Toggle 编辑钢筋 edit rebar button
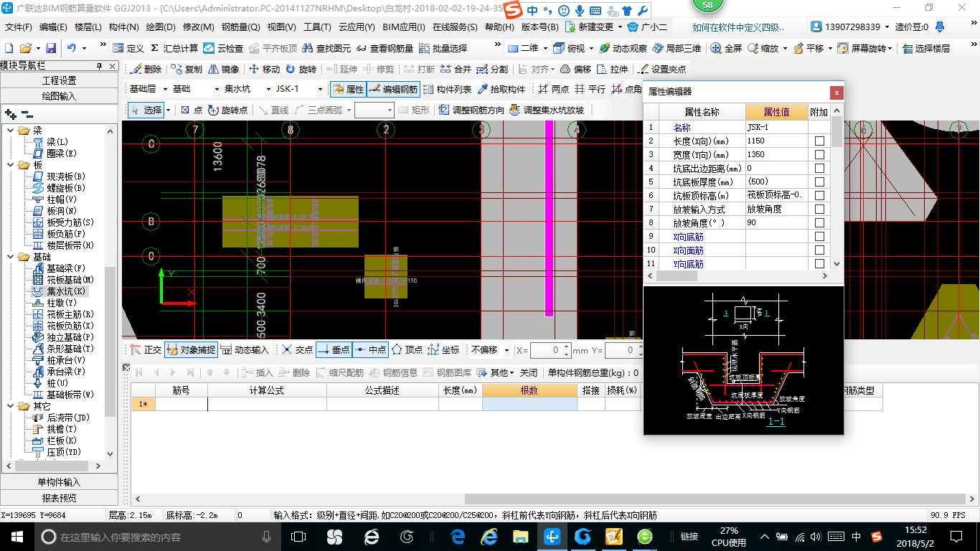Viewport: 980px width, 551px height. 393,90
